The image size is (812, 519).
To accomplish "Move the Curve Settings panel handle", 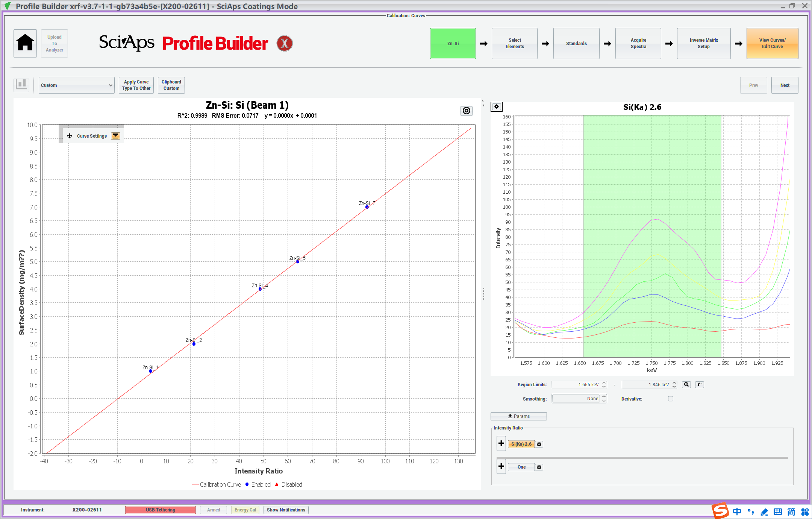I will 70,136.
